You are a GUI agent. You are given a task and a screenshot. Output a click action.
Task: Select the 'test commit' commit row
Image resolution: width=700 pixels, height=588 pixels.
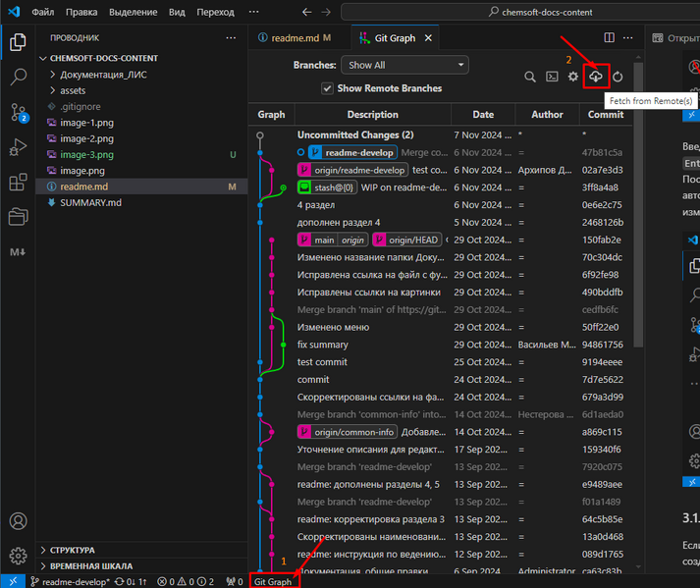(440, 362)
